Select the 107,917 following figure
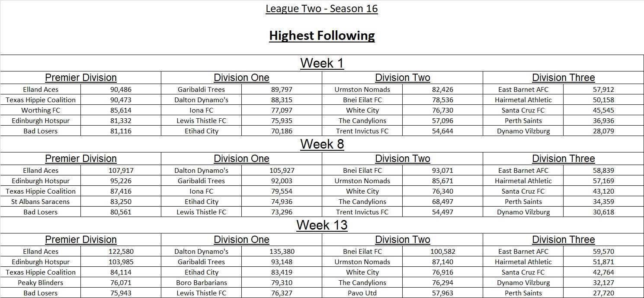The image size is (644, 298). (121, 171)
